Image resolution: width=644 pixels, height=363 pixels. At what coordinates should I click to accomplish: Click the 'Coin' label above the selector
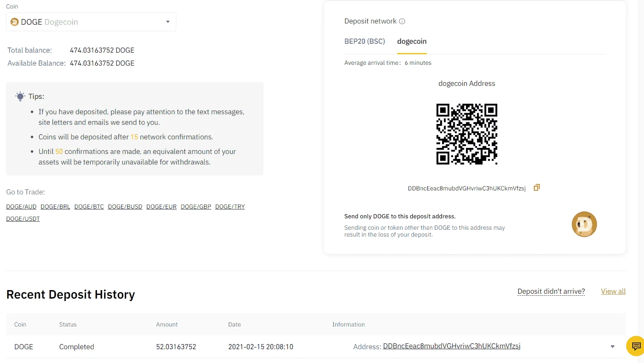[x=12, y=6]
